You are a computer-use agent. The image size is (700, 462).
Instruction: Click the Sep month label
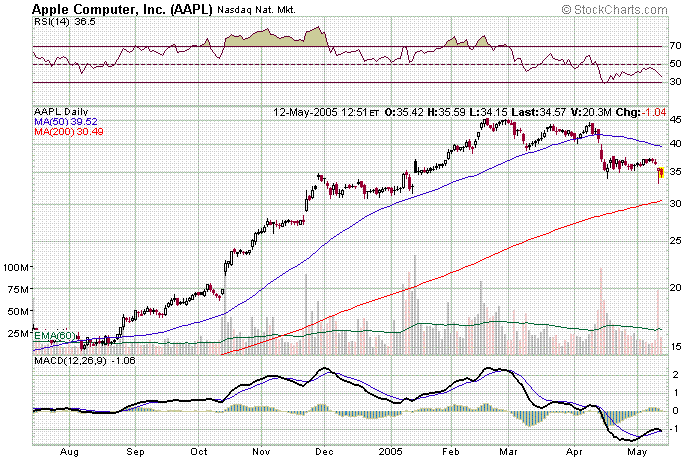135,452
